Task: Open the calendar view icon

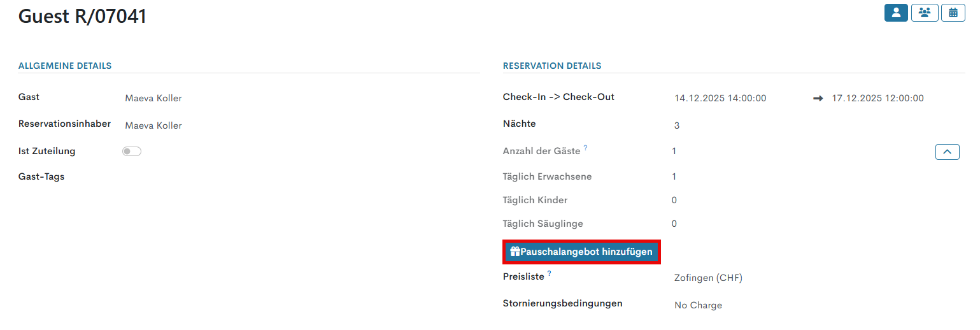Action: tap(953, 13)
